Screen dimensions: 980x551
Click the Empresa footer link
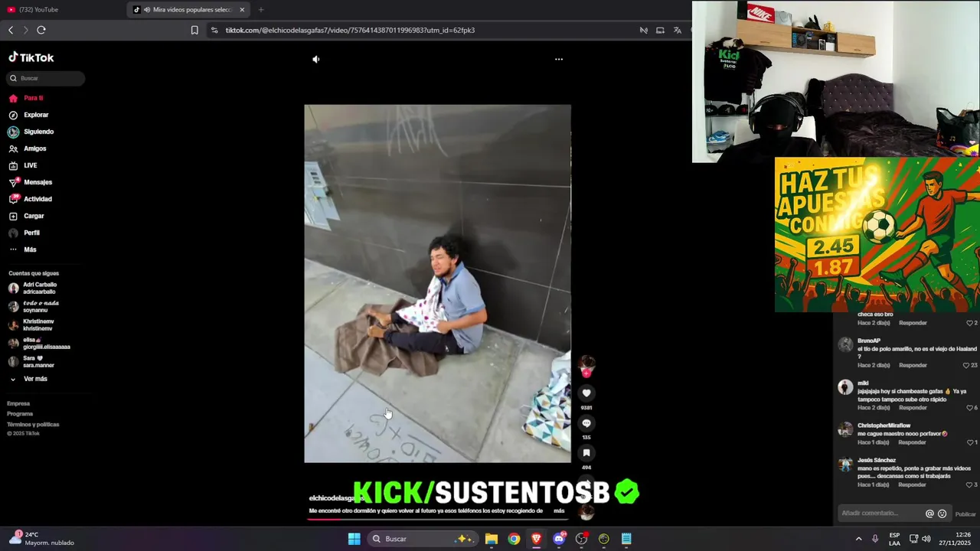tap(18, 403)
